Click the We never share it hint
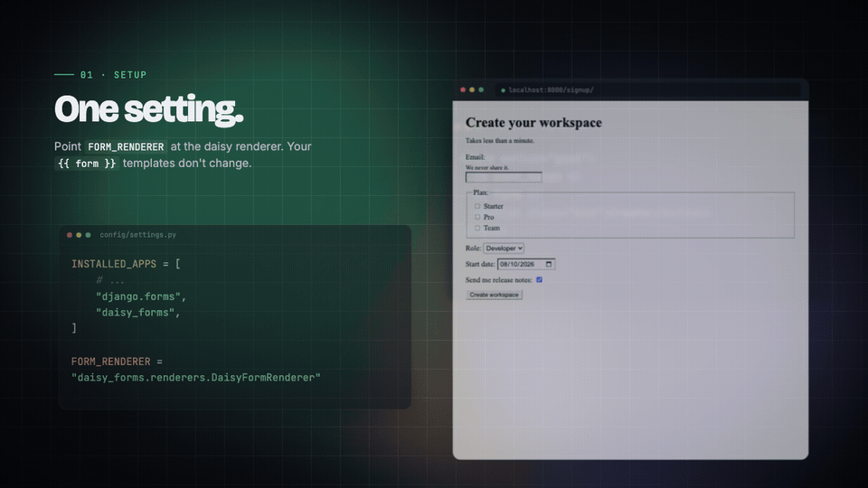The image size is (868, 488). [x=487, y=168]
